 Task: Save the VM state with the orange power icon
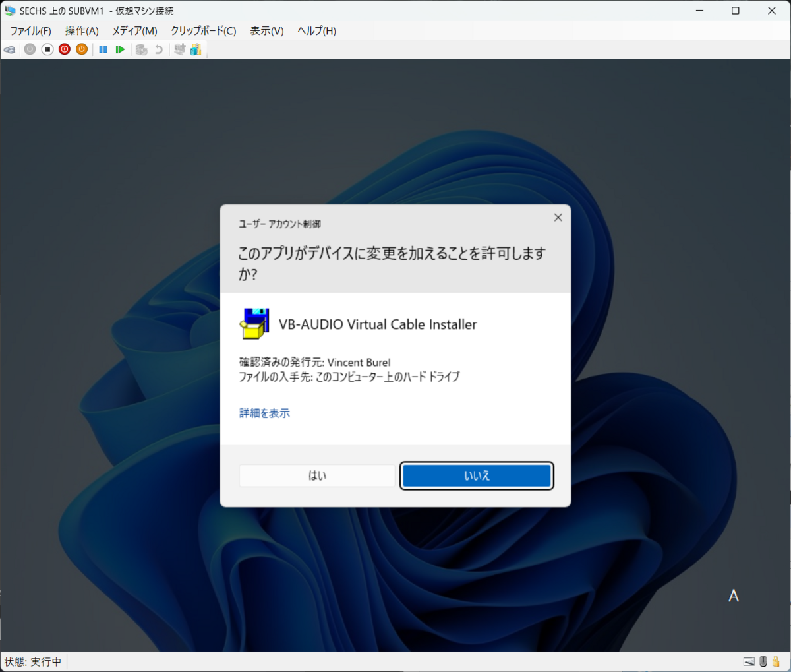[82, 49]
